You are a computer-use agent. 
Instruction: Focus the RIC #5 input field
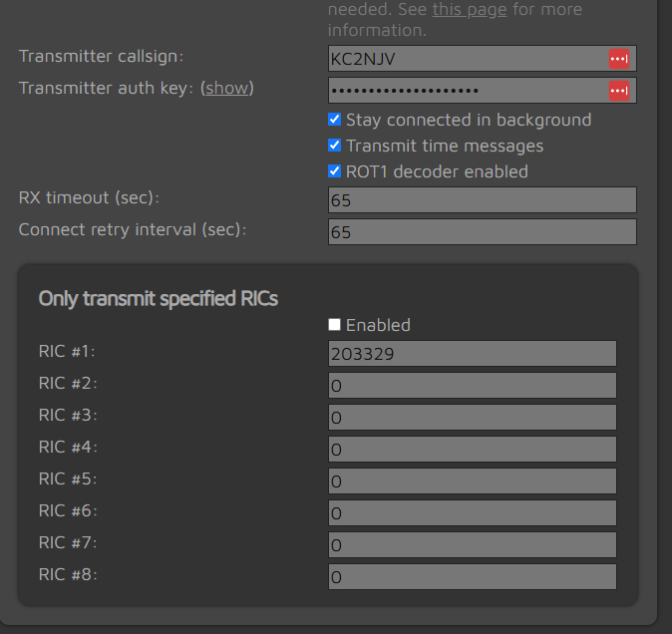(472, 481)
